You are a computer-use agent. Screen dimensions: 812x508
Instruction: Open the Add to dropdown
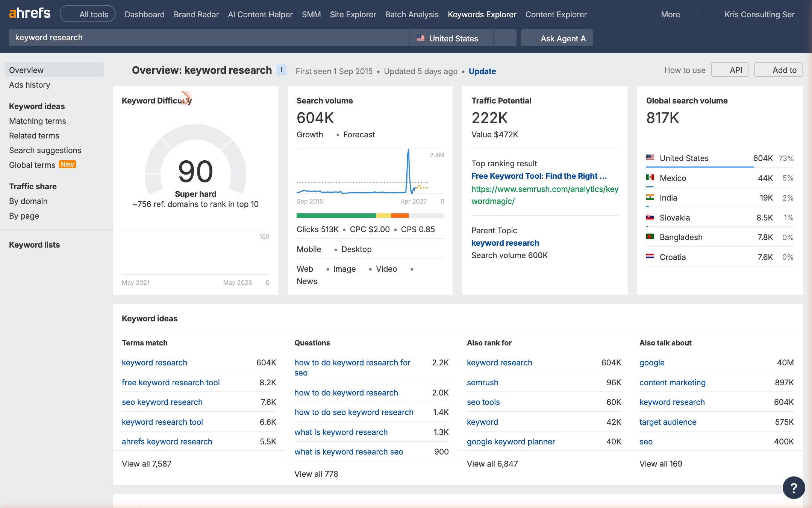(778, 70)
